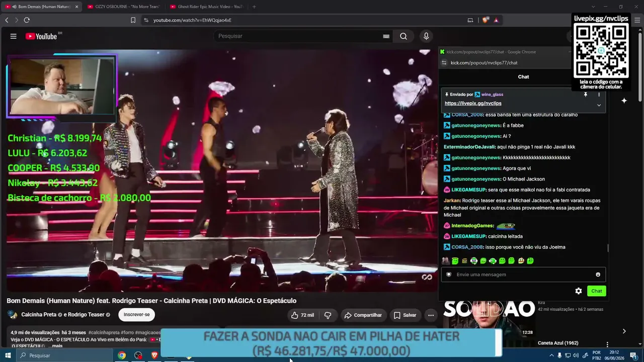644x362 pixels.
Task: Save the video with Salvar
Action: [x=405, y=315]
